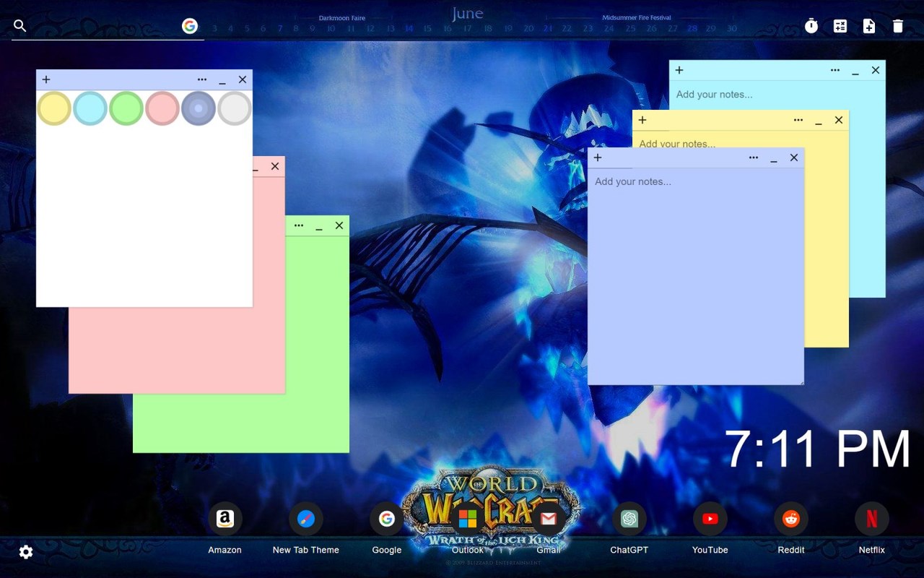Select day 14 in the calendar strip
This screenshot has width=924, height=578.
click(409, 29)
